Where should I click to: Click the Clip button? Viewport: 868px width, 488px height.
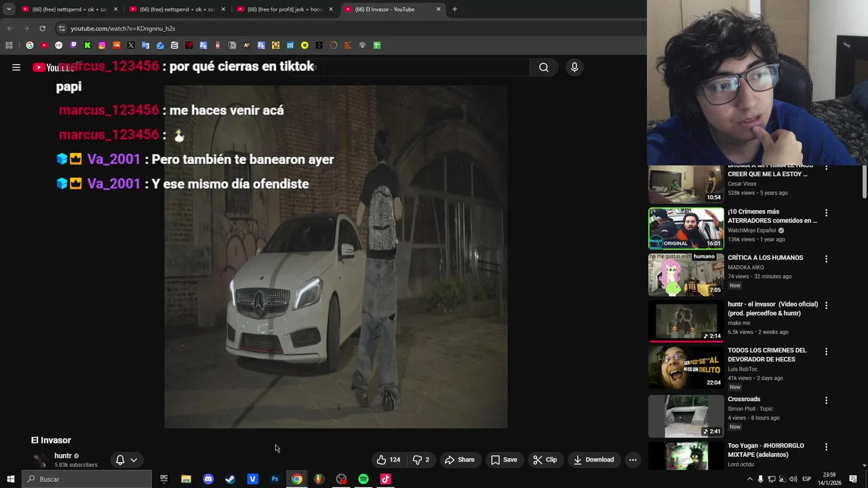coord(545,460)
